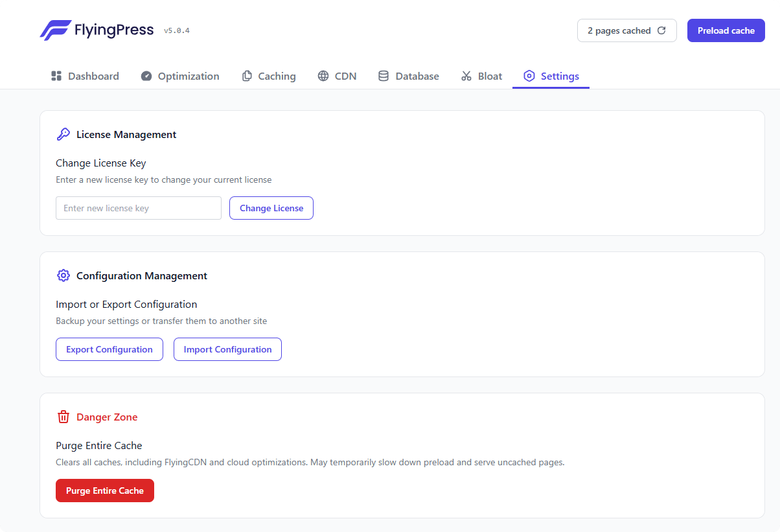Viewport: 780px width, 532px height.
Task: Go to the Caching tab
Action: pyautogui.click(x=277, y=76)
